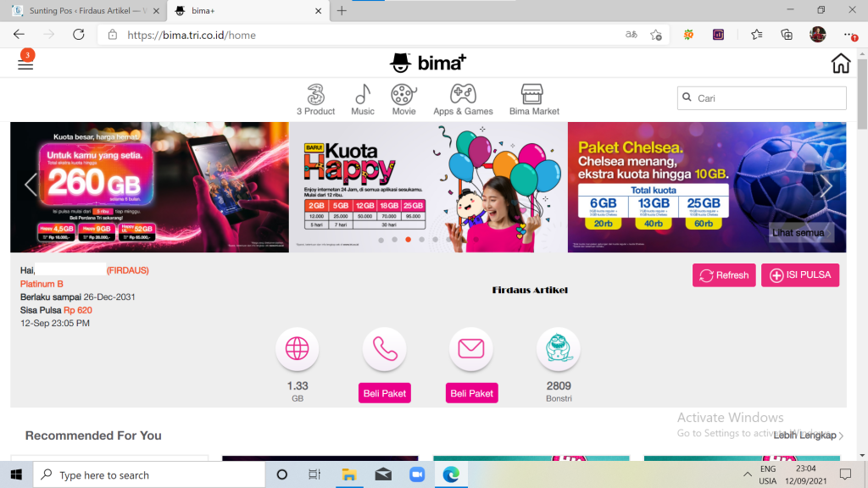
Task: Open a new browser tab
Action: pyautogui.click(x=342, y=11)
